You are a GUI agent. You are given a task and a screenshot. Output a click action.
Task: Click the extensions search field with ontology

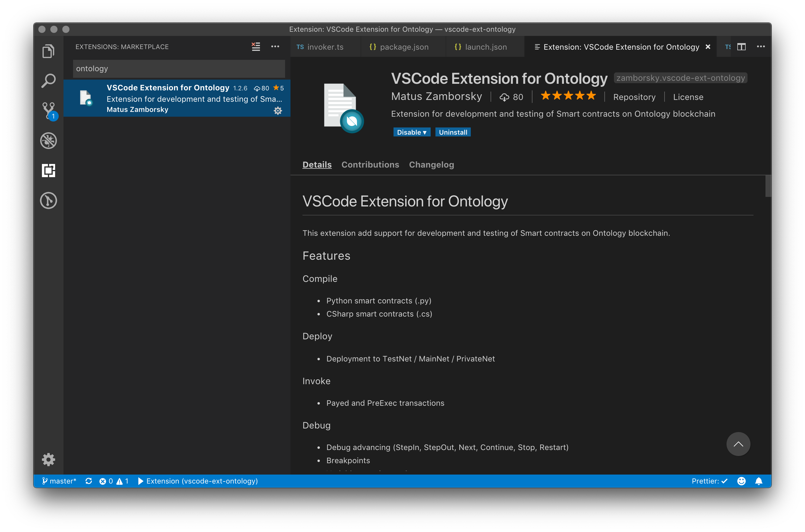[178, 69]
